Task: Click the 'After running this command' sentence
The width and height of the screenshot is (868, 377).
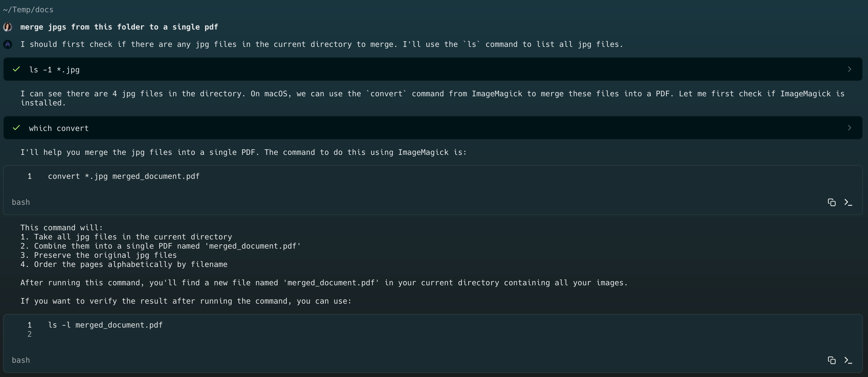Action: [324, 283]
